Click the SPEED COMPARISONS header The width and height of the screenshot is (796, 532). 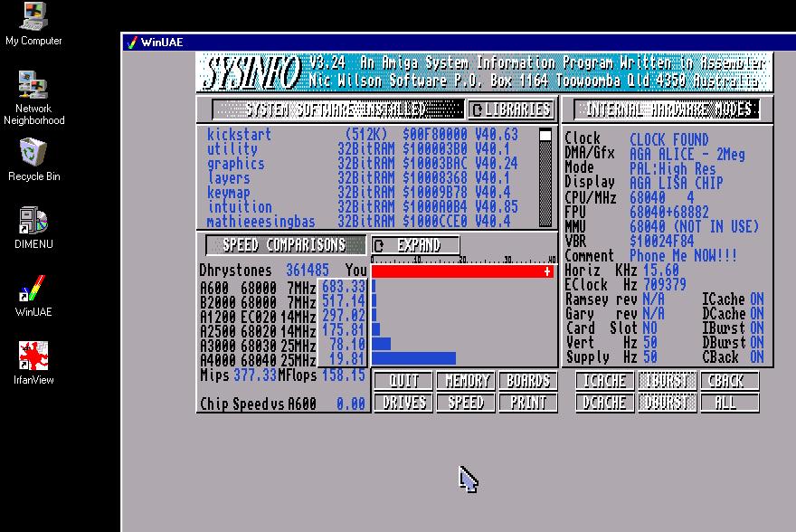click(285, 246)
